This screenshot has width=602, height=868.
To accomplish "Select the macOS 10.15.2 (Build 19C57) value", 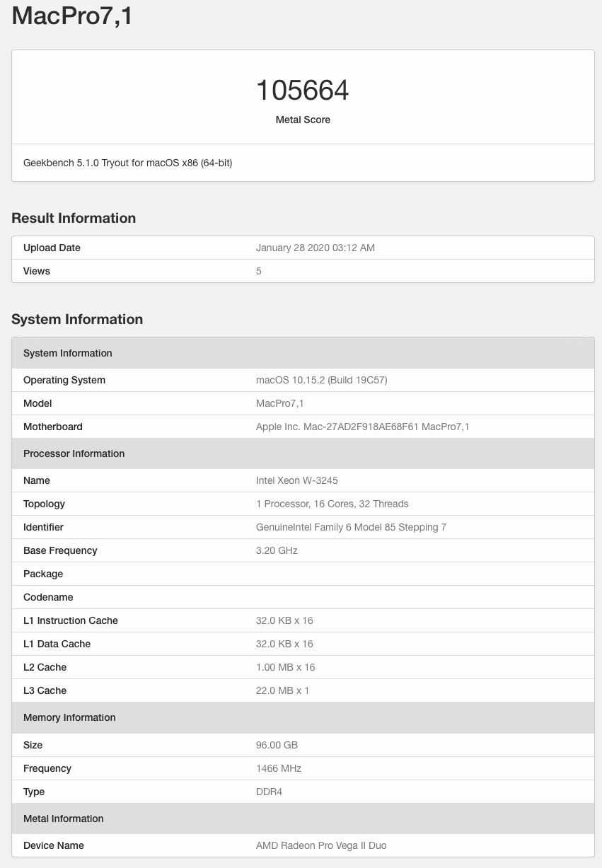I will pos(322,380).
